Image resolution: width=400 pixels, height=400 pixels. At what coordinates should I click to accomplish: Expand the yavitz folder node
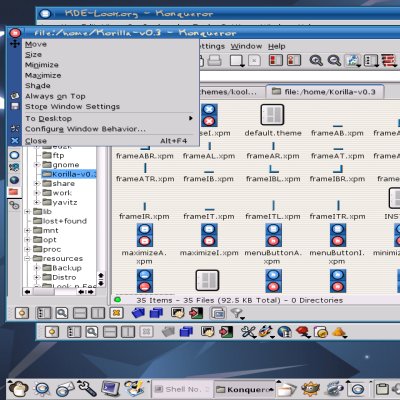coord(37,202)
